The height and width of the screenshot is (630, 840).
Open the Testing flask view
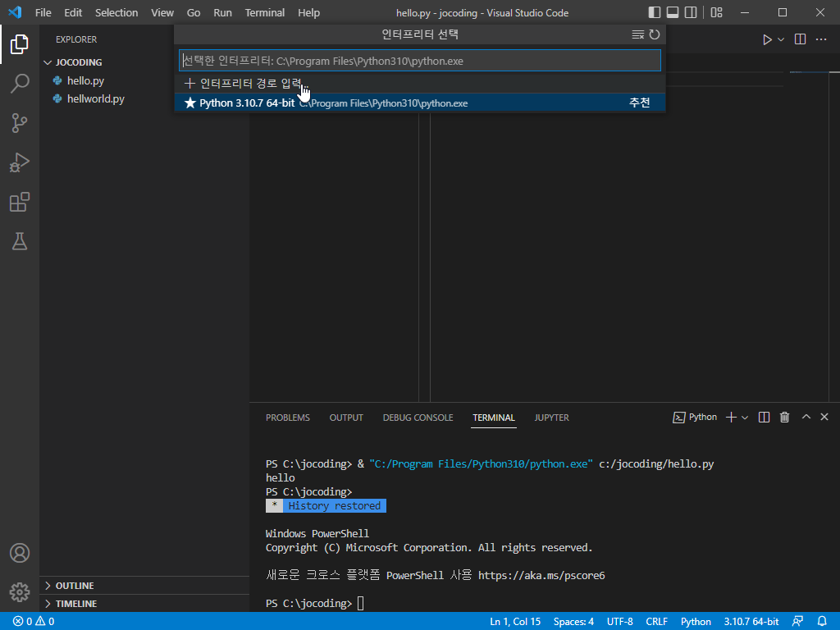pyautogui.click(x=20, y=242)
